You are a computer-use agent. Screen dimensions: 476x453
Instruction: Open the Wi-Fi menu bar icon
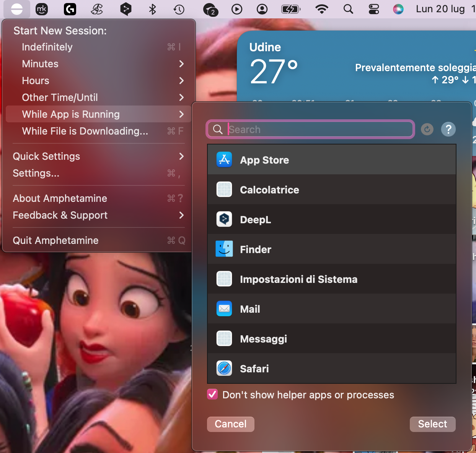[x=322, y=9]
